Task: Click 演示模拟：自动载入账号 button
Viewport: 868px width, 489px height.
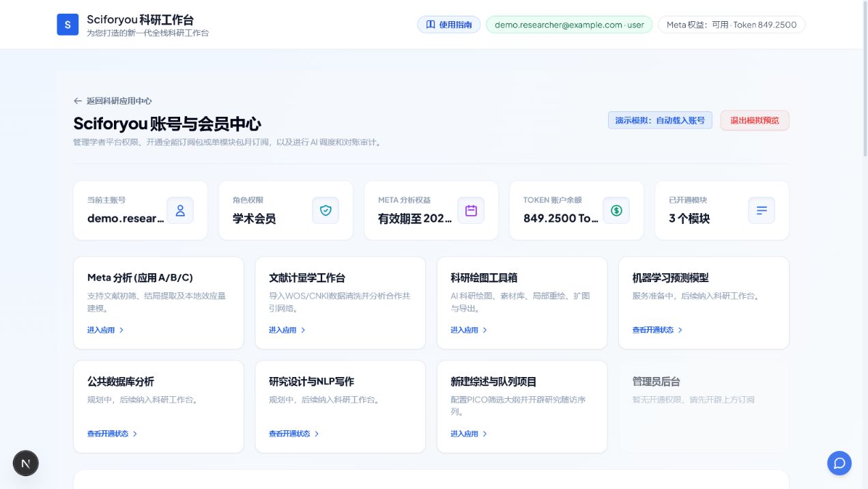Action: coord(660,120)
